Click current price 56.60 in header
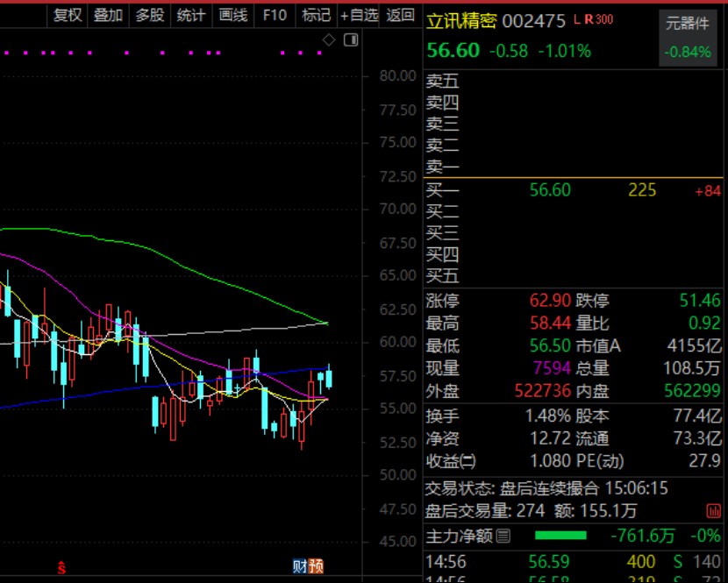728x583 pixels. 453,50
